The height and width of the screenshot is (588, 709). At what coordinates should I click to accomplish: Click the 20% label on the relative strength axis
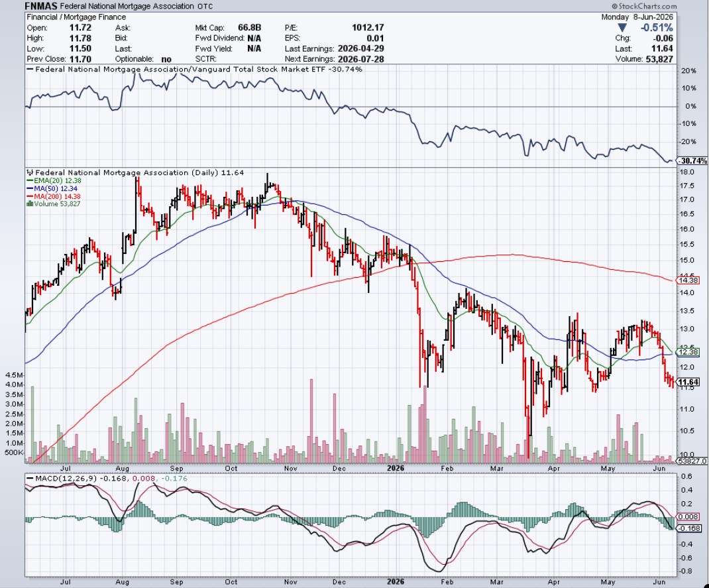point(688,71)
